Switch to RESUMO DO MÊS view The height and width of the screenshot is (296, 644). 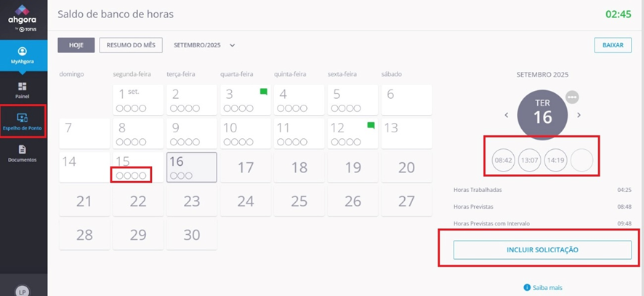click(x=131, y=45)
